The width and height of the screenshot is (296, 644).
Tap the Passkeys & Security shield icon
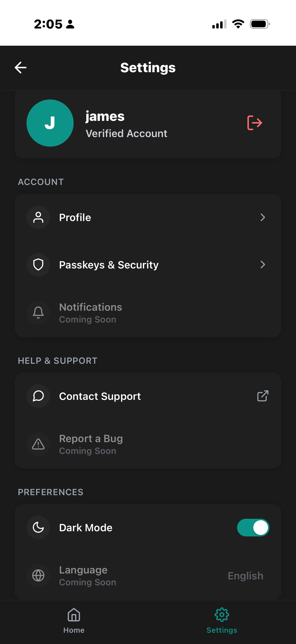pos(38,265)
